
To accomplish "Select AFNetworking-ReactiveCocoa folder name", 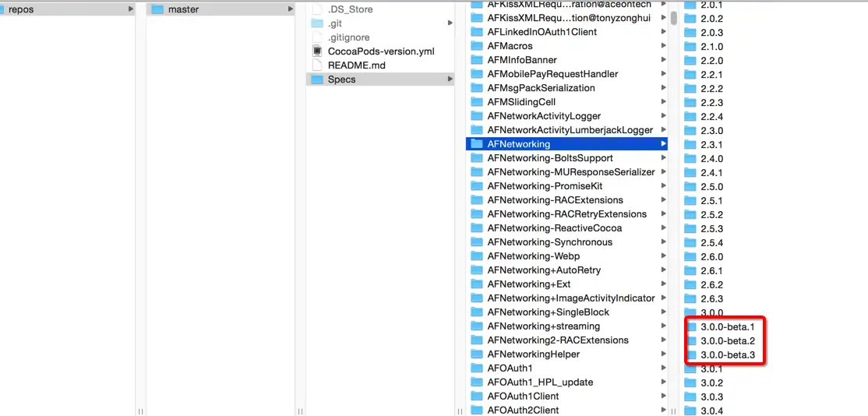I will [x=555, y=228].
